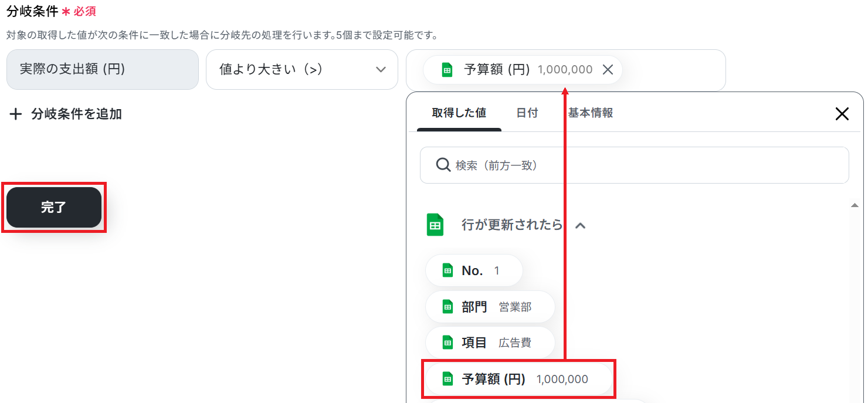868x403 pixels.
Task: Click the Sheets icon on the 部門 chip
Action: click(x=447, y=307)
